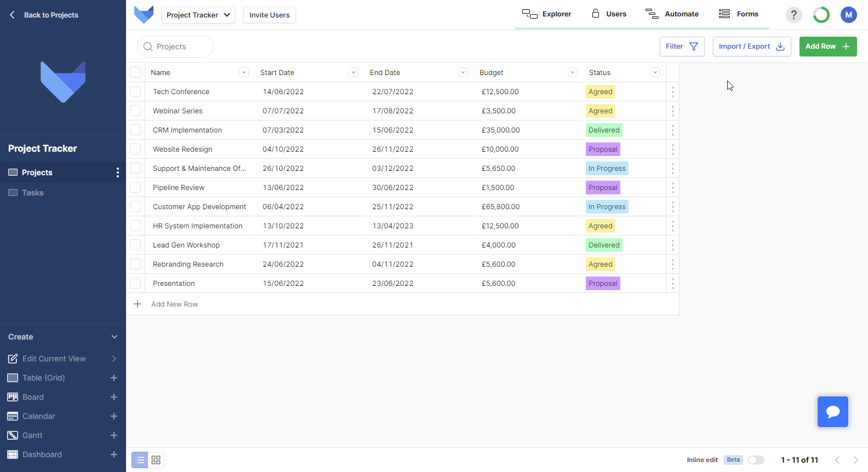Switch to grid card view icon
Viewport: 868px width, 472px height.
[156, 460]
